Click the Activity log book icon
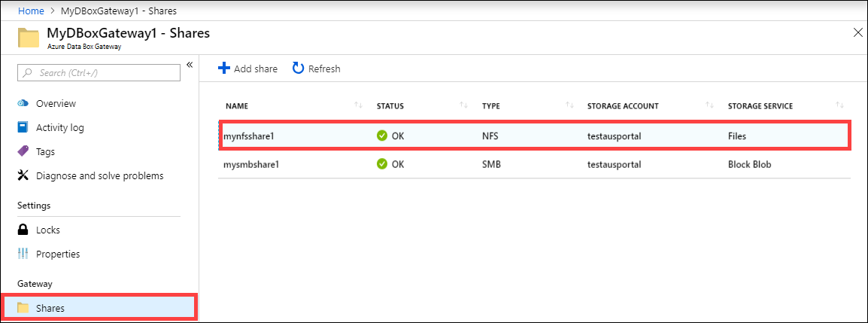Viewport: 868px width, 323px height. 23,128
